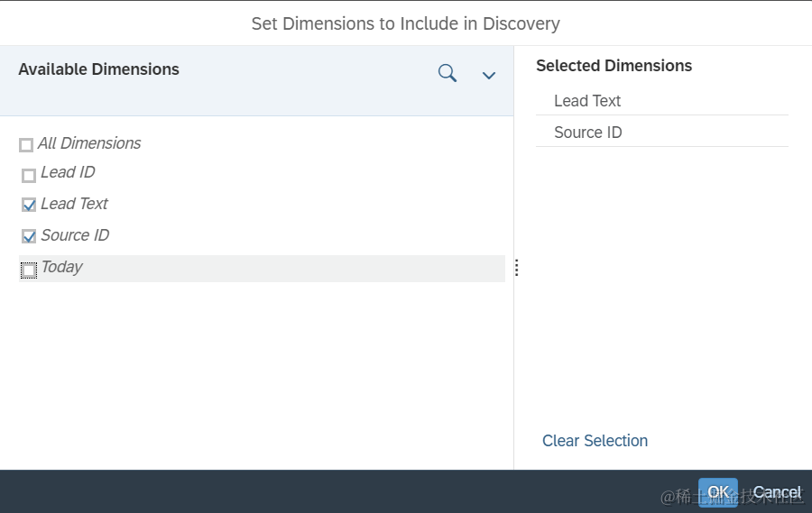Click the Clear Selection link

pyautogui.click(x=595, y=441)
